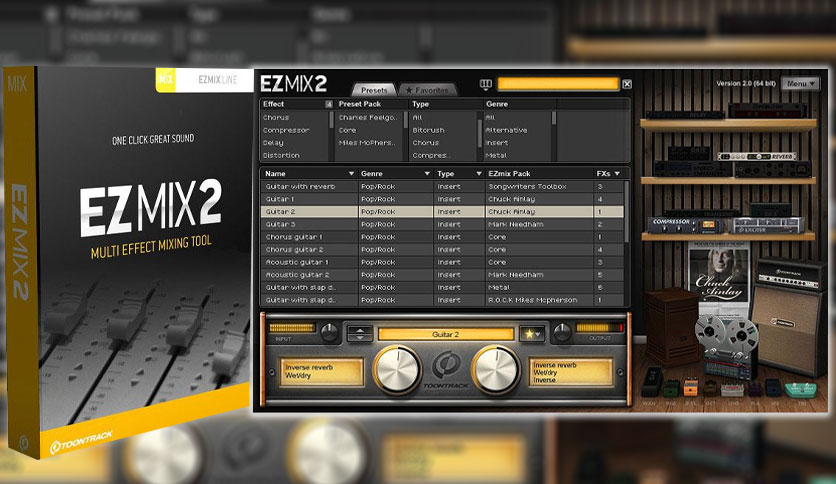This screenshot has width=836, height=484.
Task: Select the Exciter rack unit on the shelf
Action: pos(766,226)
